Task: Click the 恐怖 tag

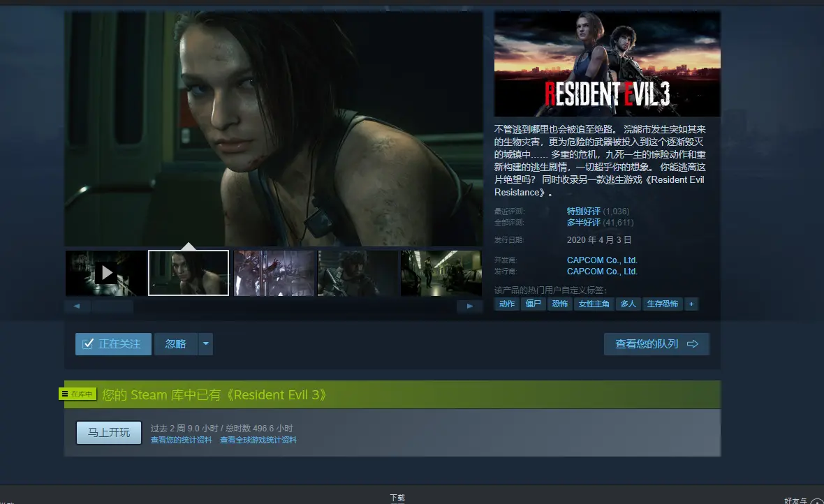Action: click(559, 304)
